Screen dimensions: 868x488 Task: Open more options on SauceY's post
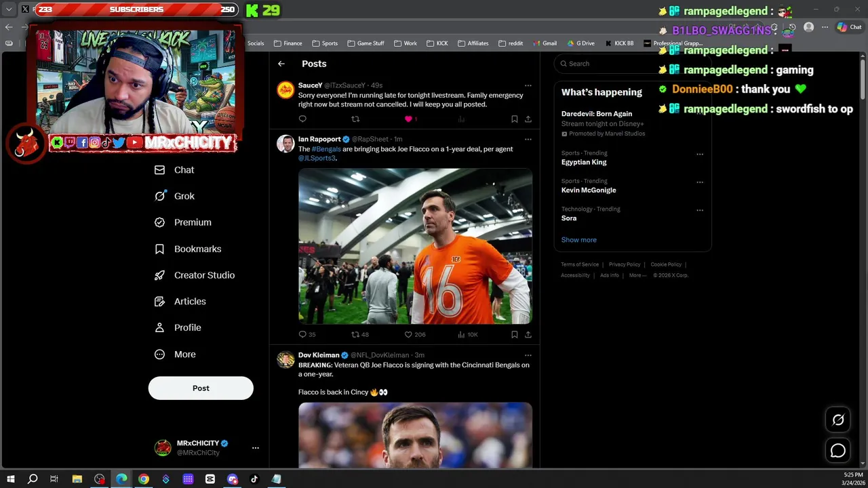point(528,86)
